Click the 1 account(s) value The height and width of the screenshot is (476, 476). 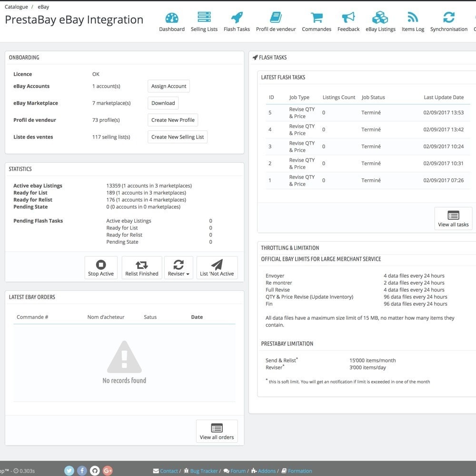[106, 86]
